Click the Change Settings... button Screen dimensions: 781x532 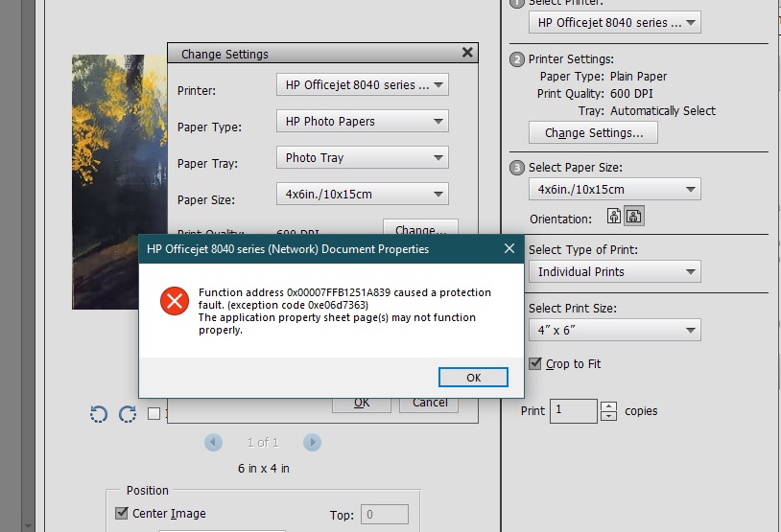(x=593, y=133)
